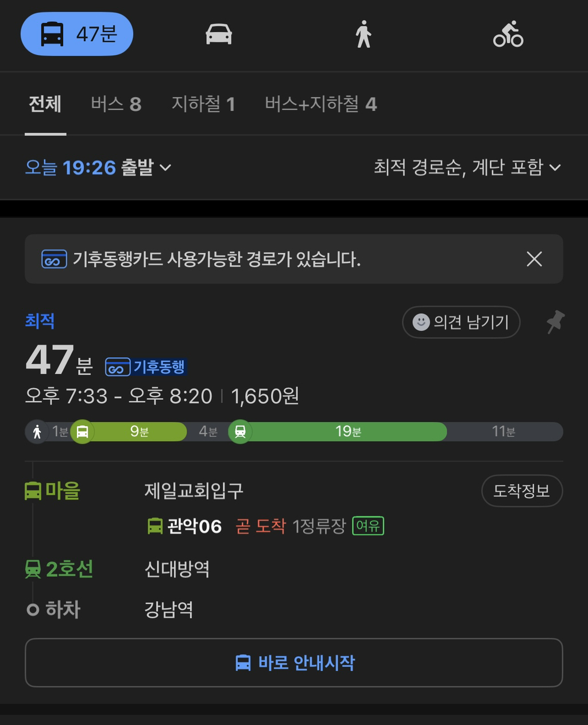Tap the 기후동행 card badge

coord(146,367)
